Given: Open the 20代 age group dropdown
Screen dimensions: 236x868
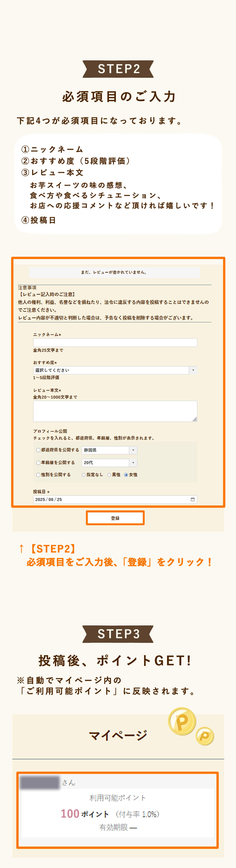Looking at the screenshot, I should click(109, 463).
